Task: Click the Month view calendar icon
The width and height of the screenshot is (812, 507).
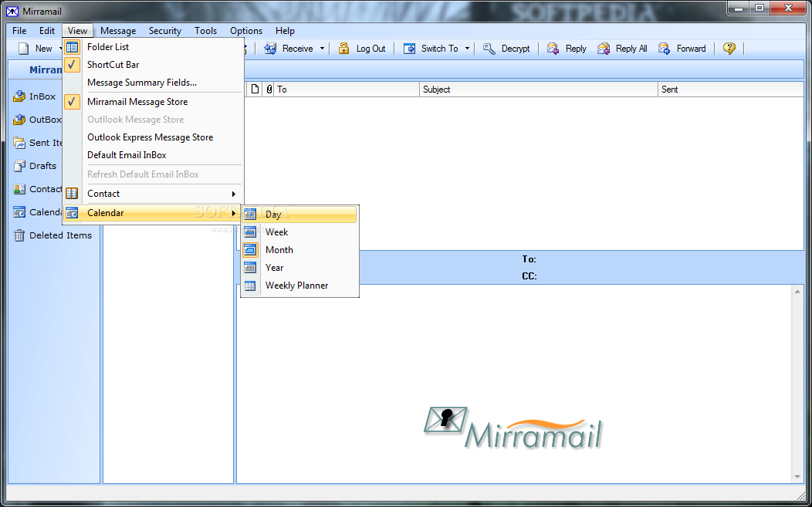Action: click(x=250, y=249)
